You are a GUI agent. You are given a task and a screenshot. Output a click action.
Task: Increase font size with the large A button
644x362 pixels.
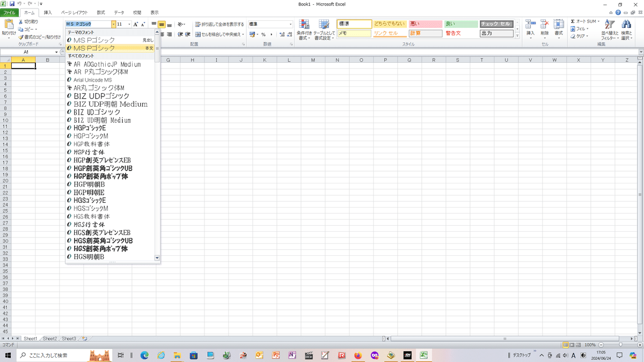(136, 24)
